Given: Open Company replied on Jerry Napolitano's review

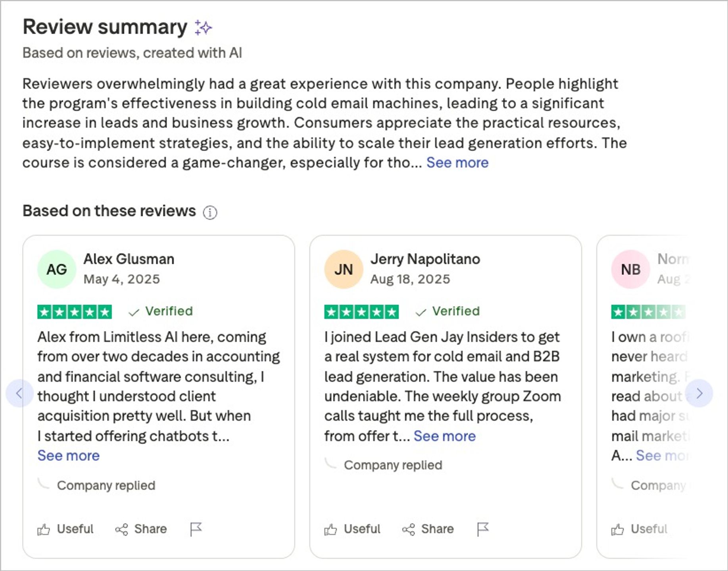Looking at the screenshot, I should 393,465.
